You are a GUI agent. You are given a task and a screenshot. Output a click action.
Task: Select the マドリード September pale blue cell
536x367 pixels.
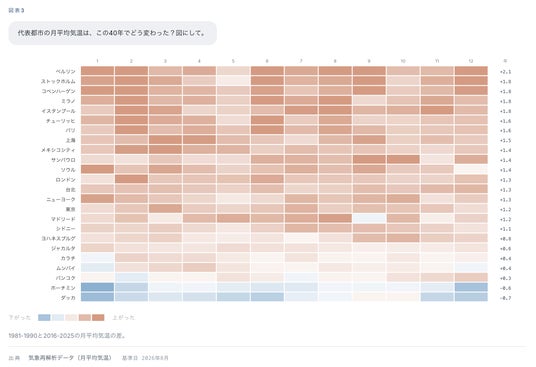pos(369,218)
